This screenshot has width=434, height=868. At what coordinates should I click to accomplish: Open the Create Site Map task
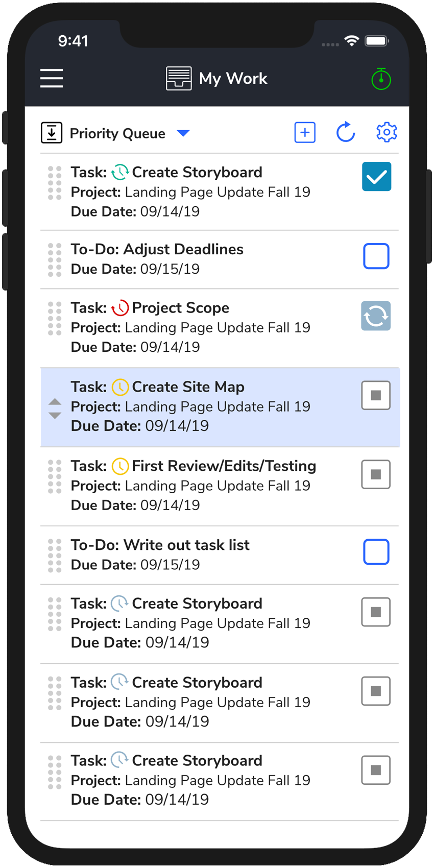(x=188, y=387)
